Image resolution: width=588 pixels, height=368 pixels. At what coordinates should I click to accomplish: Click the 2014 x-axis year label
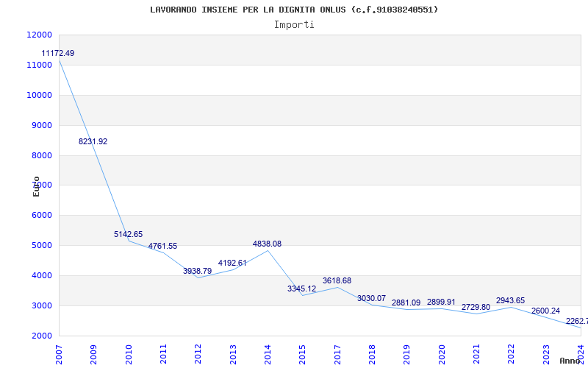coord(268,355)
